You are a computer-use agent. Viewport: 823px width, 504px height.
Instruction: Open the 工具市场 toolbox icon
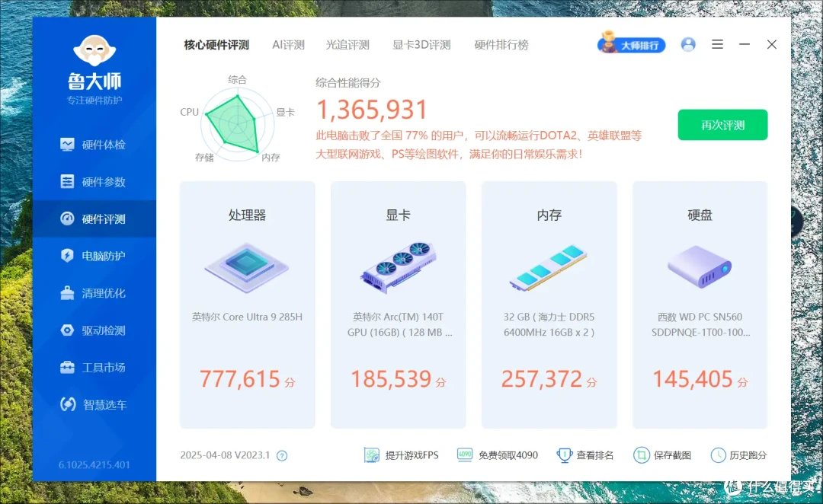(67, 367)
